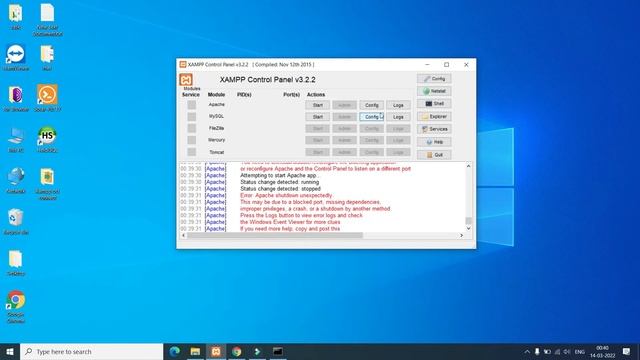
Task: Toggle the FileZilla service checkbox
Action: 191,128
